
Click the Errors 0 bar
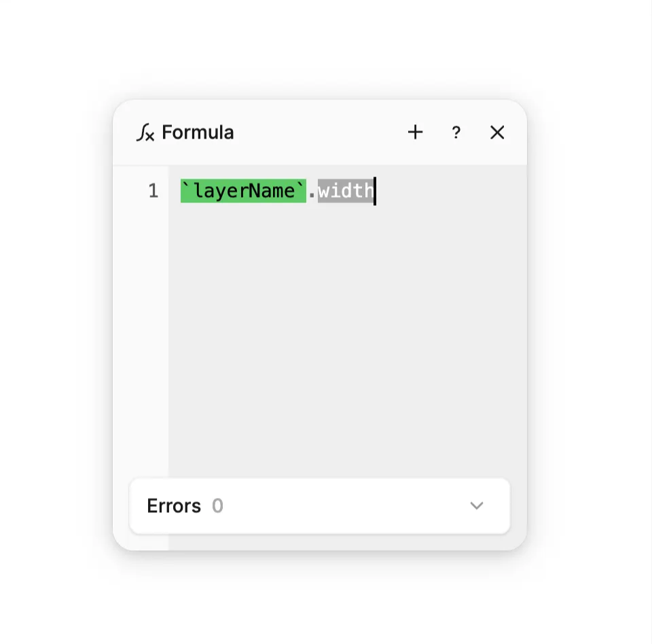click(319, 506)
